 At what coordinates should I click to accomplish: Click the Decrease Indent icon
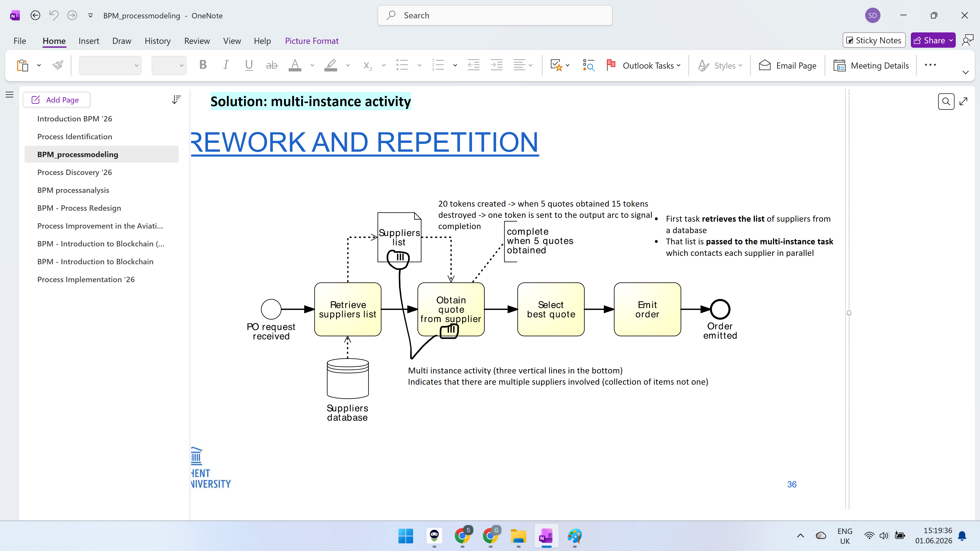[x=474, y=65]
